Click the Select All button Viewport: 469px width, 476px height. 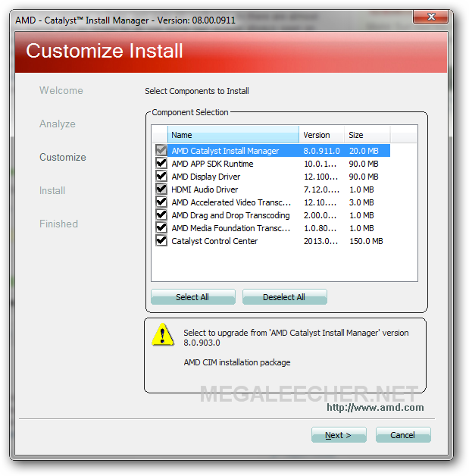193,297
